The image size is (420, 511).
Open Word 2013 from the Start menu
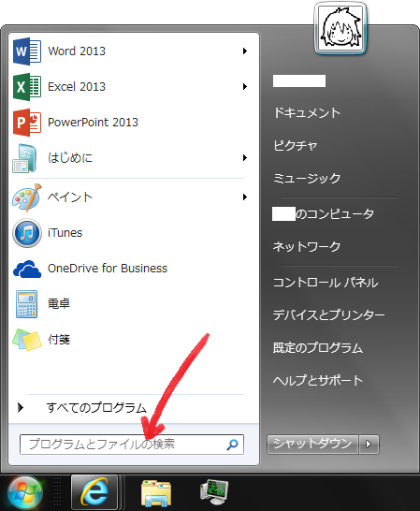pos(130,51)
